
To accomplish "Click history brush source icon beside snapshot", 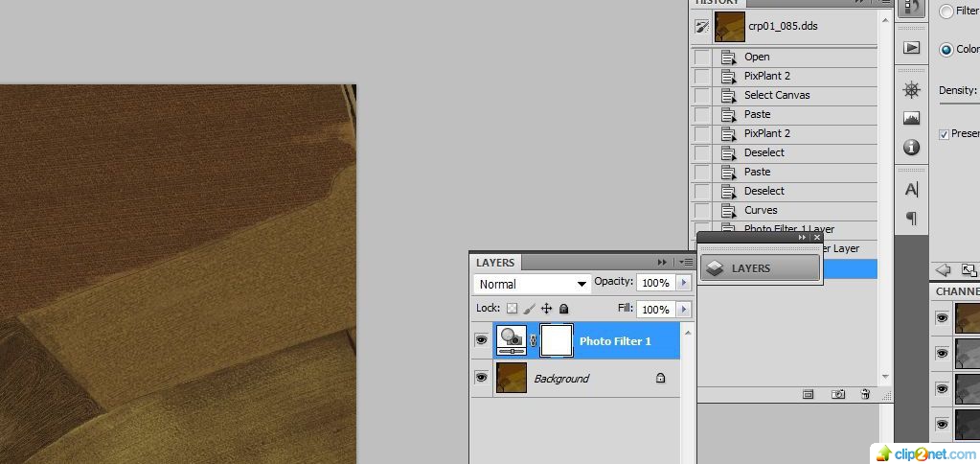I will 702,27.
